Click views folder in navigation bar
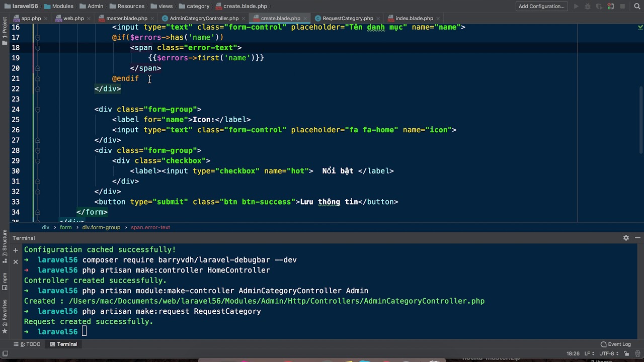Screen dimensions: 644x362 click(x=161, y=6)
